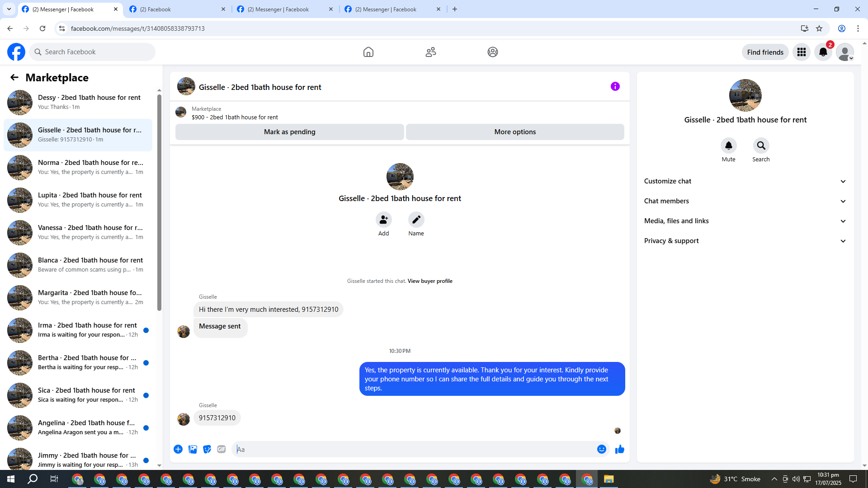Open the Facebook menu grid icon
The height and width of the screenshot is (488, 868).
click(x=802, y=52)
